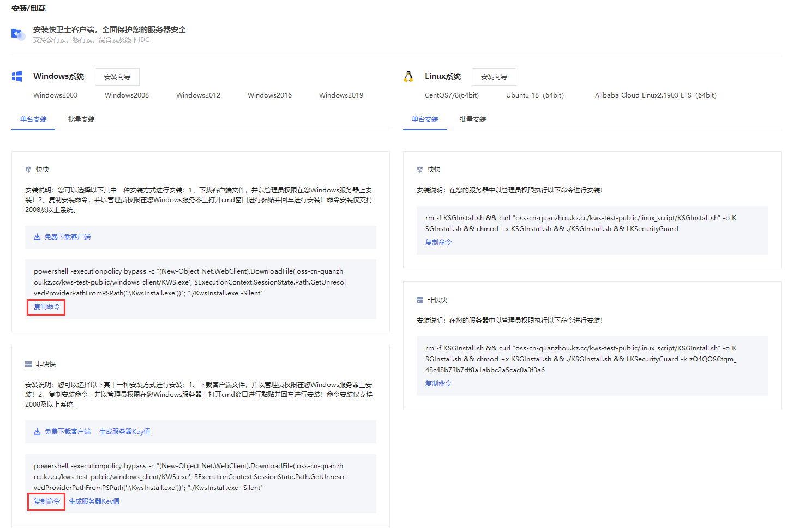Open the Linux系统 安装向导 button
787x532 pixels.
(x=494, y=77)
